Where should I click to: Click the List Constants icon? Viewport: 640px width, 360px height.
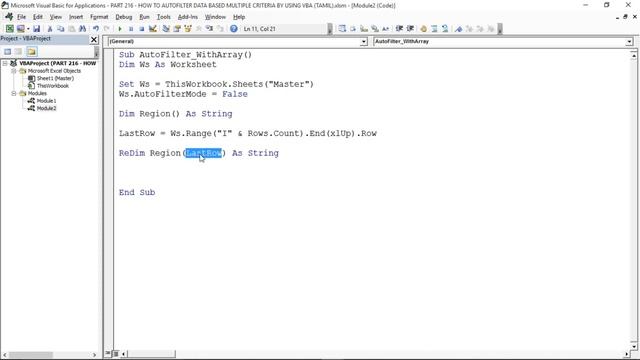pyautogui.click(x=353, y=29)
